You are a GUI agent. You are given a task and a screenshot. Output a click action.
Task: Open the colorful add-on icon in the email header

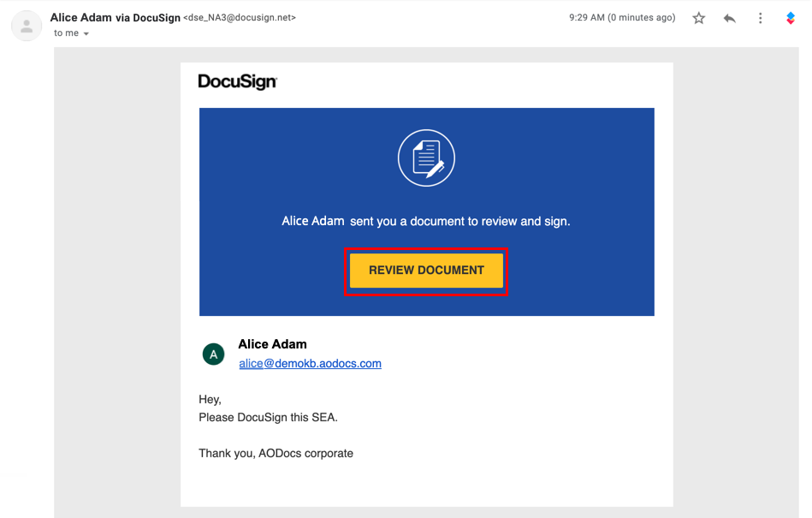(x=791, y=18)
